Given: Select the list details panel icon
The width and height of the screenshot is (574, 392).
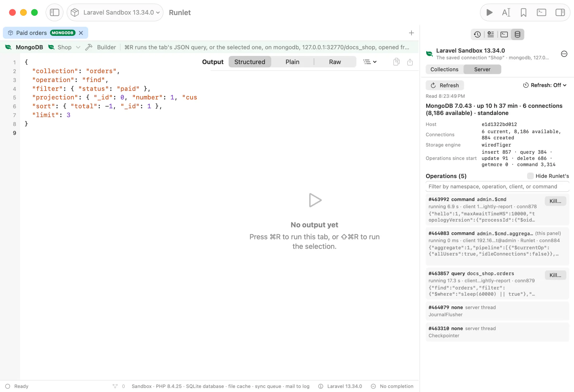Looking at the screenshot, I should pyautogui.click(x=491, y=34).
